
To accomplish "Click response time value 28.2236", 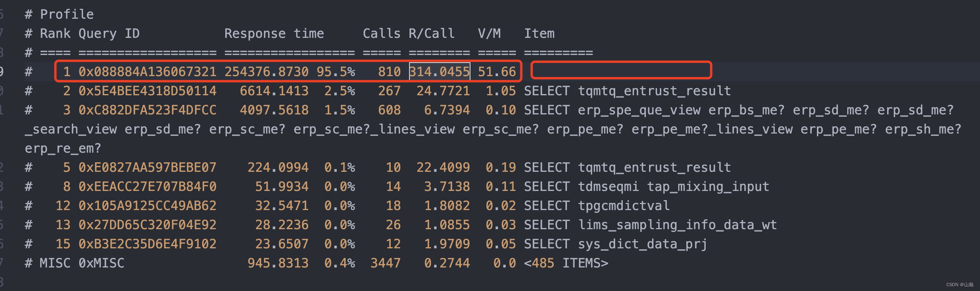I will point(282,225).
